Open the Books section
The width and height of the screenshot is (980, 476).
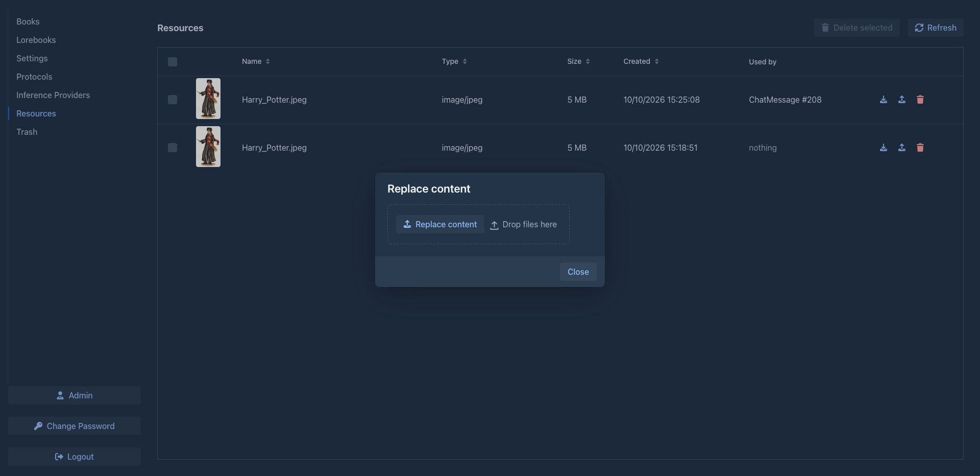28,21
